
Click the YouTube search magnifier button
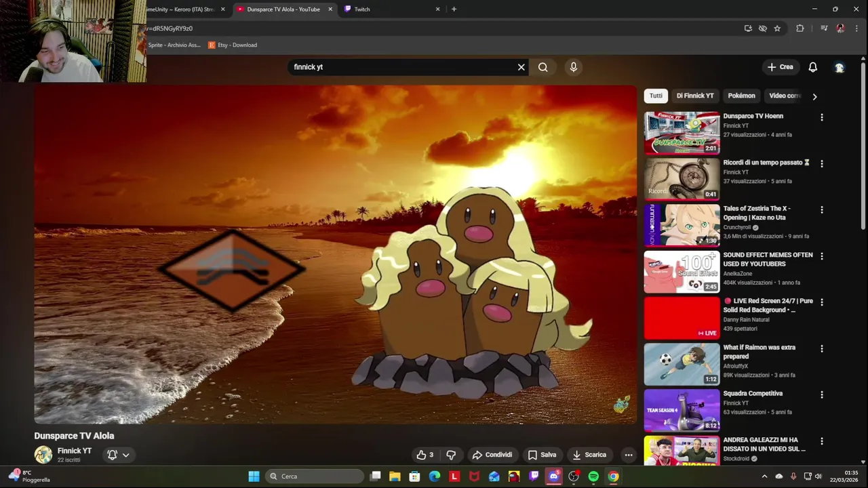[542, 67]
